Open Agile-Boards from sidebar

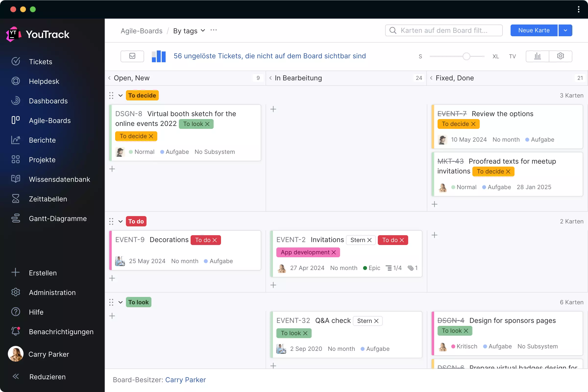(x=49, y=120)
